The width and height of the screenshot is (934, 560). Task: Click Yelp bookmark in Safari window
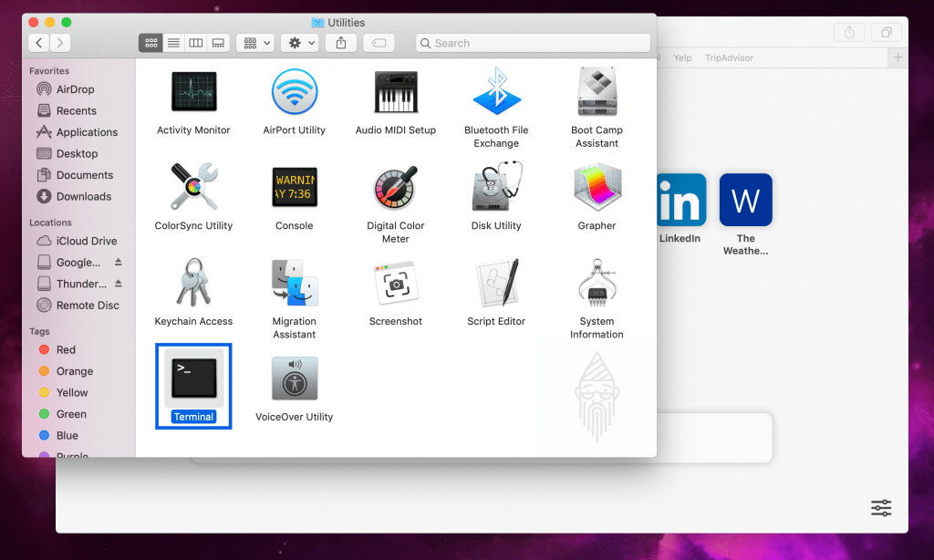(682, 57)
